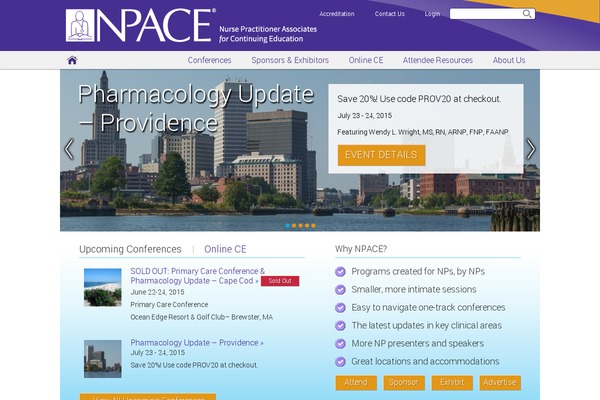Advance carousel with right arrow

point(531,149)
